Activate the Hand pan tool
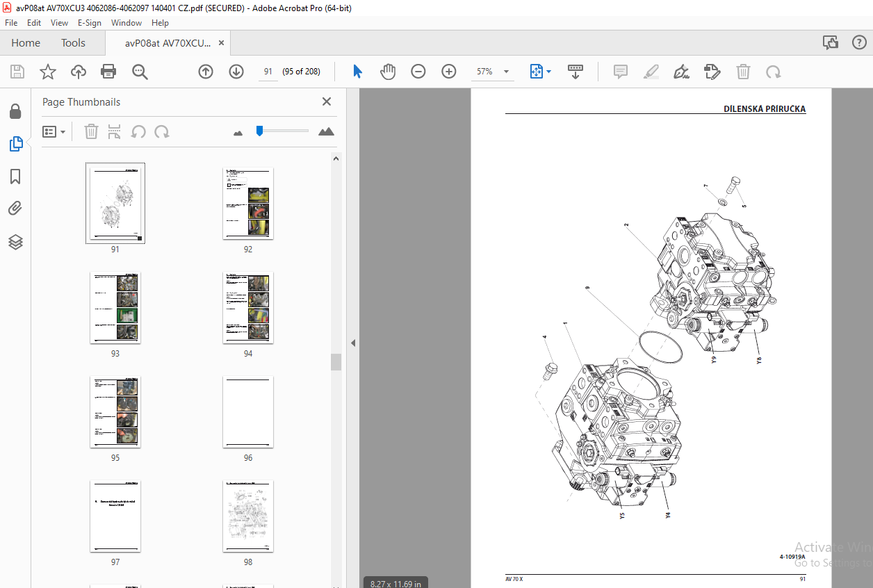This screenshot has width=873, height=588. pos(388,72)
